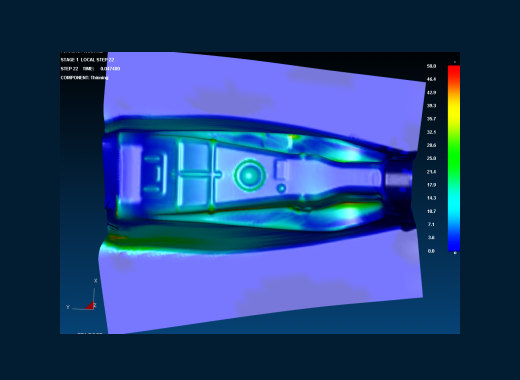
Task: Click the 7.1 legend scale value
Action: click(x=431, y=224)
